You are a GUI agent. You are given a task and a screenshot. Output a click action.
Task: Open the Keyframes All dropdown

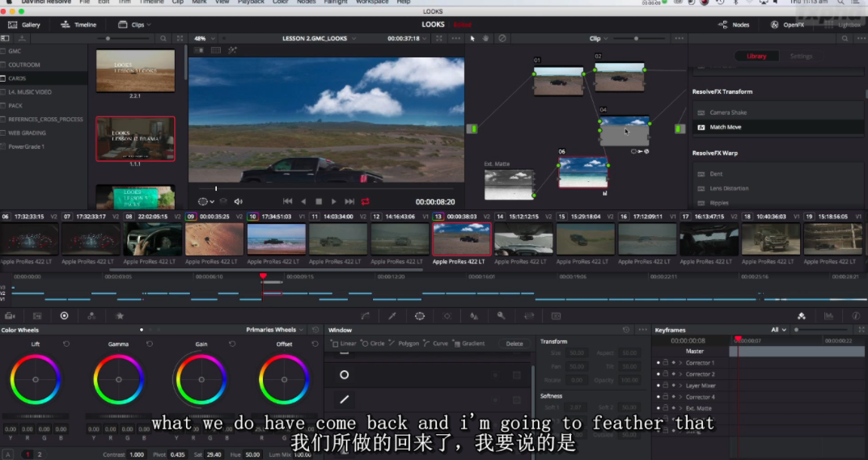[779, 329]
